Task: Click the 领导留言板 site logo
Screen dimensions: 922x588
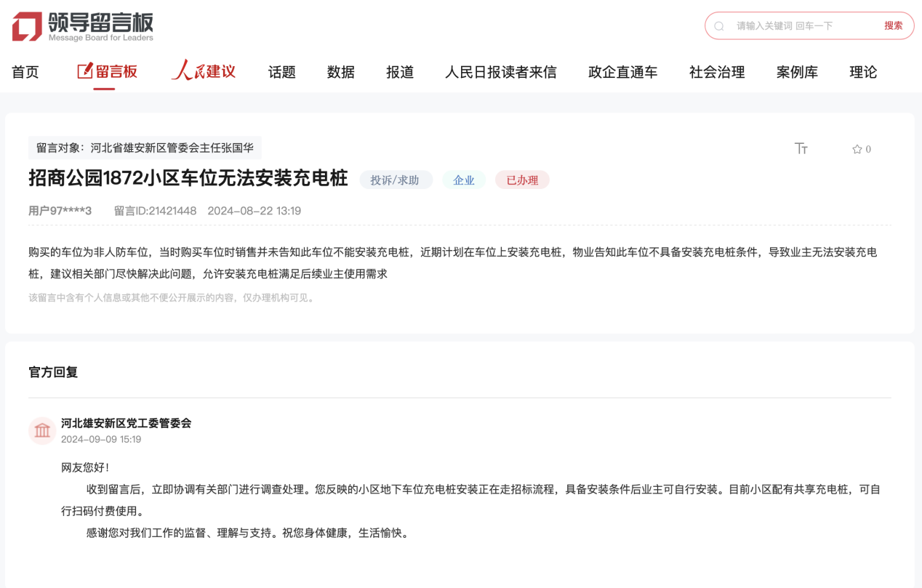Action: point(83,26)
